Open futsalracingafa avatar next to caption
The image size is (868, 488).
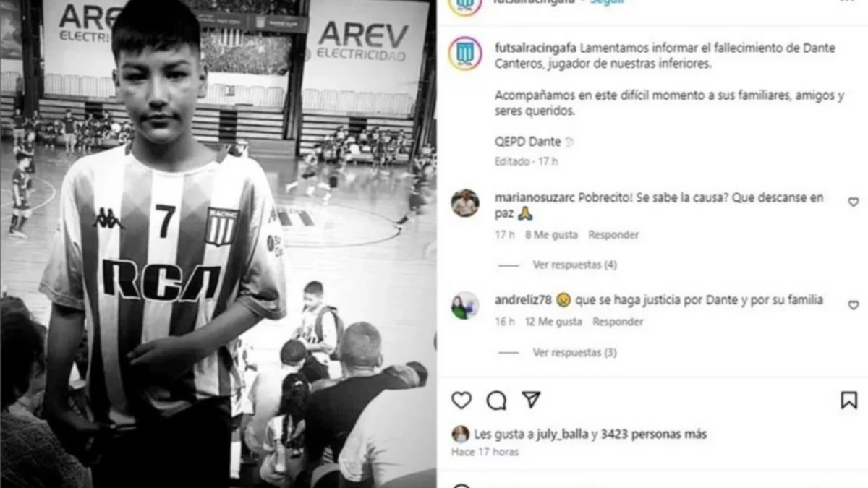[x=465, y=53]
